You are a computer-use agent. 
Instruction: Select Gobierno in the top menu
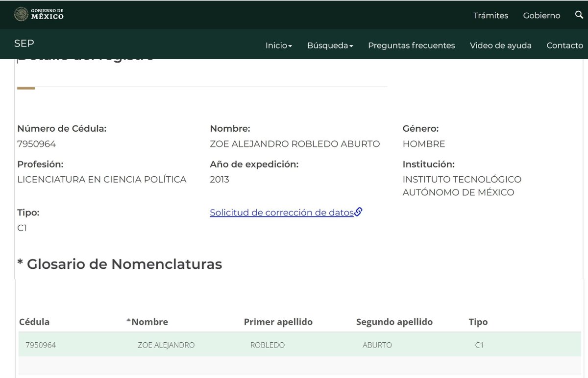coord(541,15)
